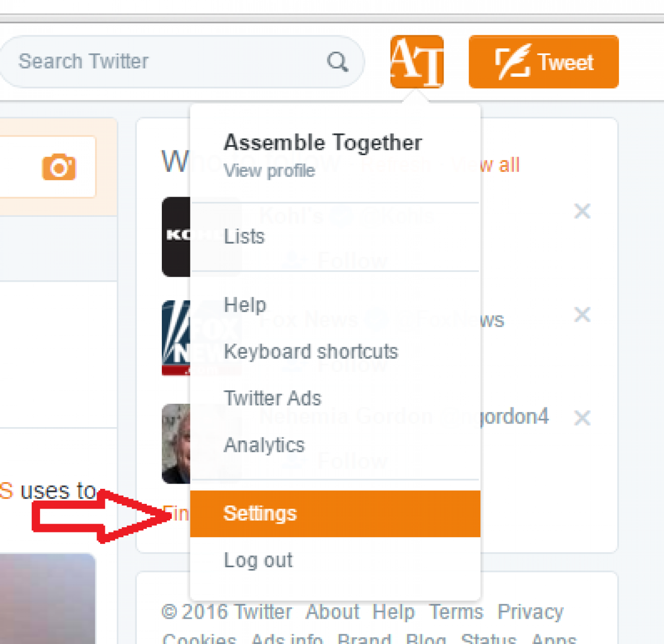
Task: Select Lists from the dropdown menu
Action: (x=244, y=237)
